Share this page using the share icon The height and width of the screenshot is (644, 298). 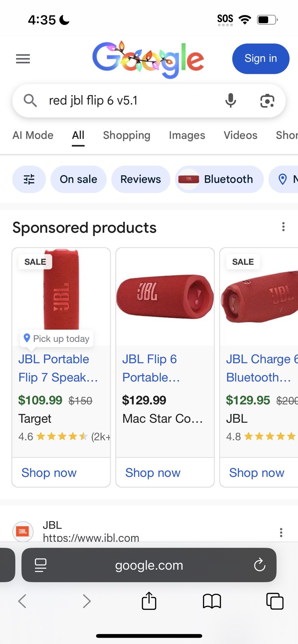[149, 601]
